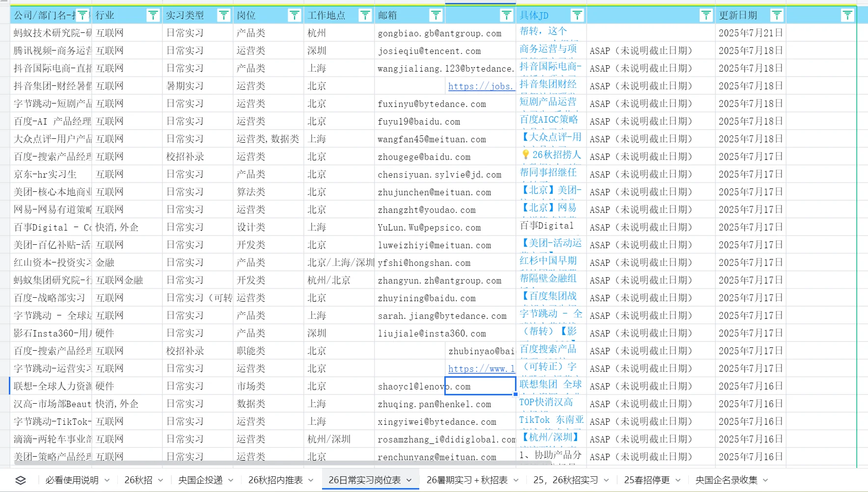Image resolution: width=868 pixels, height=492 pixels.
Task: Select cell 互联网金融
Action: (127, 281)
